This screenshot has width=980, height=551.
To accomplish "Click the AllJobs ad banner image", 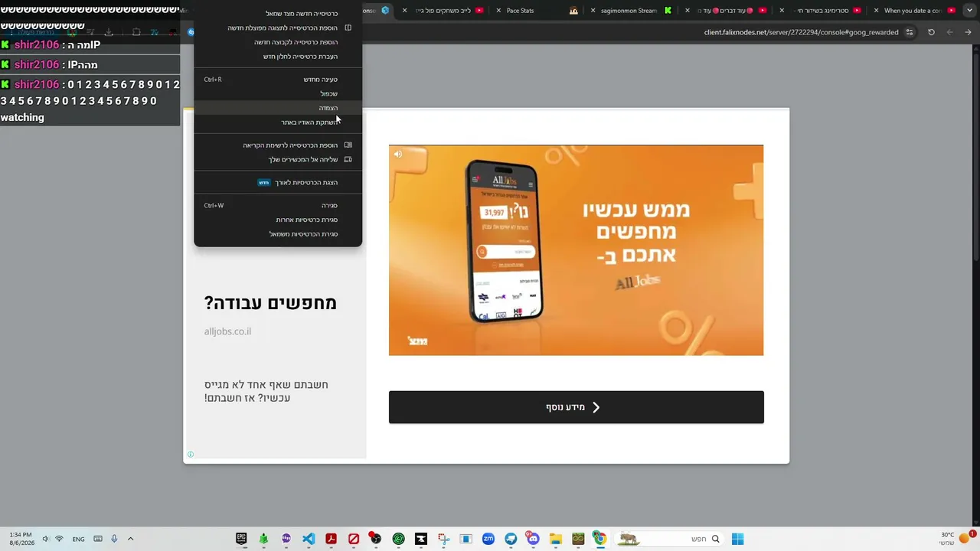I will pos(576,250).
